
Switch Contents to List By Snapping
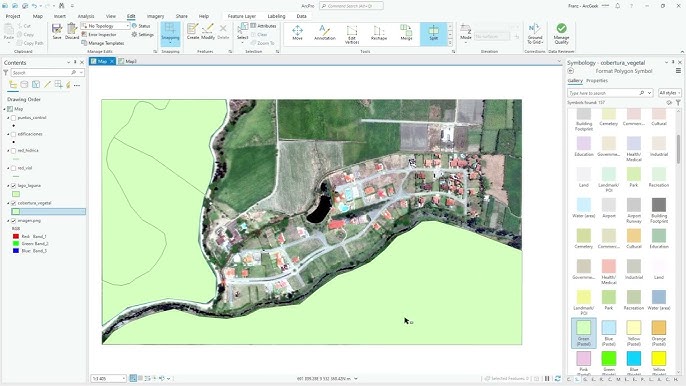[58, 85]
